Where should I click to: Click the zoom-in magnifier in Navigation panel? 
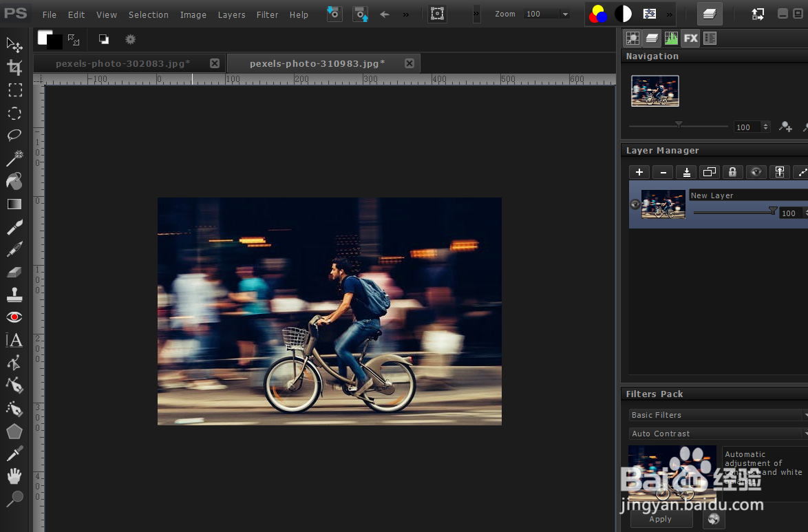tap(785, 127)
